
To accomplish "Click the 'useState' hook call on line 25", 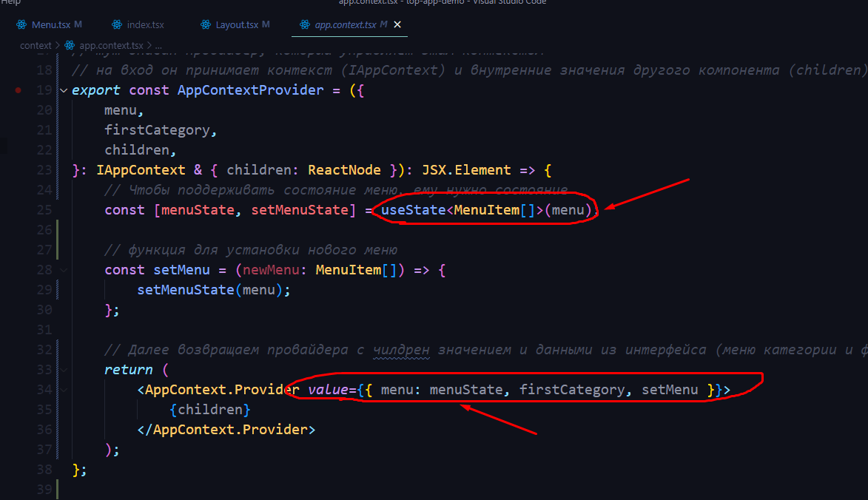I will click(x=414, y=210).
